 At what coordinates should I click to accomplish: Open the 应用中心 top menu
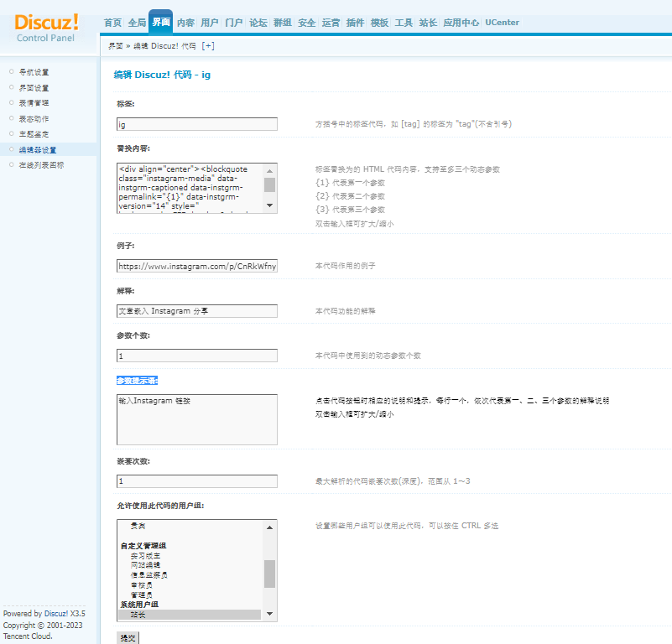pyautogui.click(x=461, y=23)
